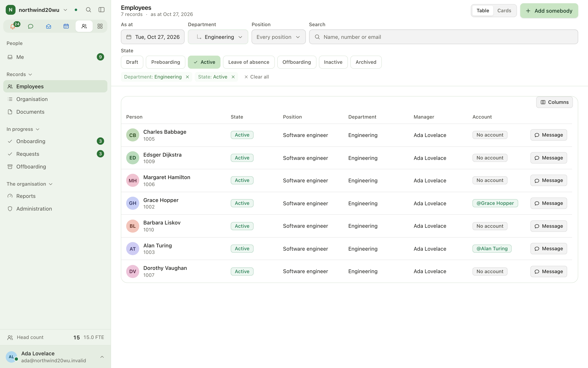Viewport: 588px width, 368px height.
Task: Remove the State: Active filter chip
Action: click(x=233, y=77)
